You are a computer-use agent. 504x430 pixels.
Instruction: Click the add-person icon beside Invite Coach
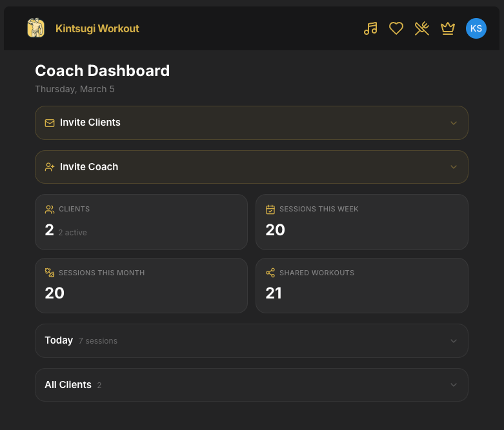point(50,167)
